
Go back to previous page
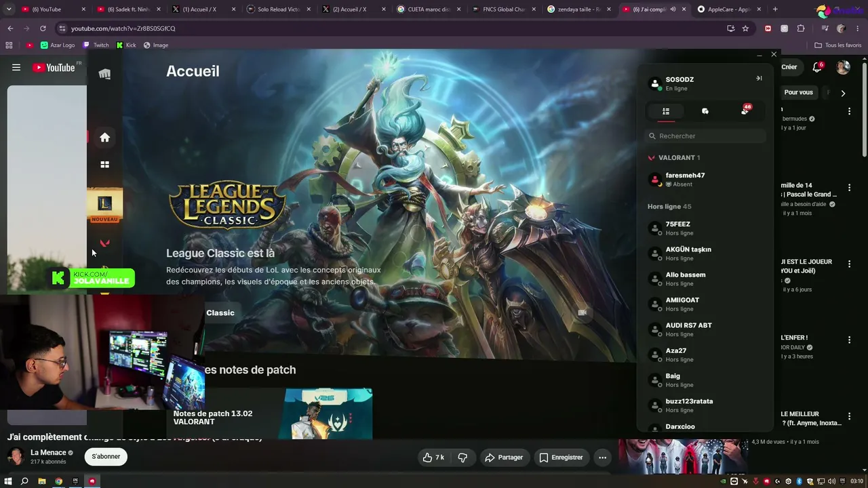tap(10, 28)
